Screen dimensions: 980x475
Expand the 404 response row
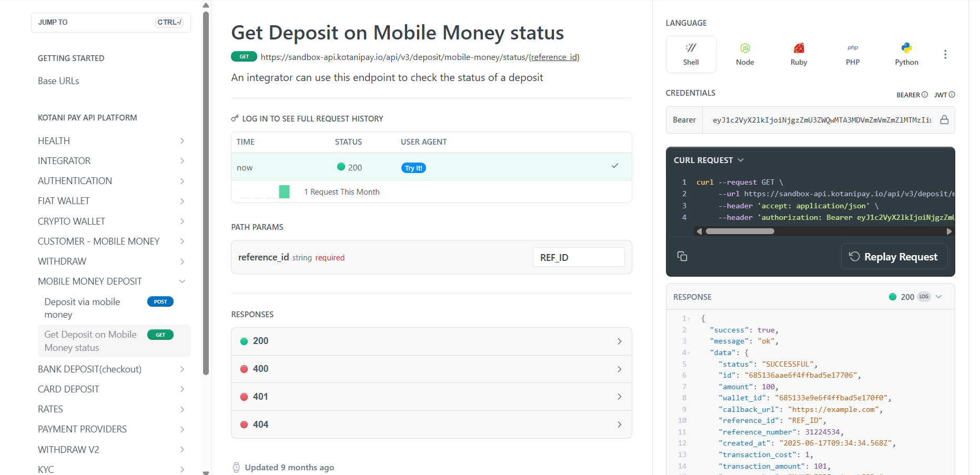(x=431, y=425)
